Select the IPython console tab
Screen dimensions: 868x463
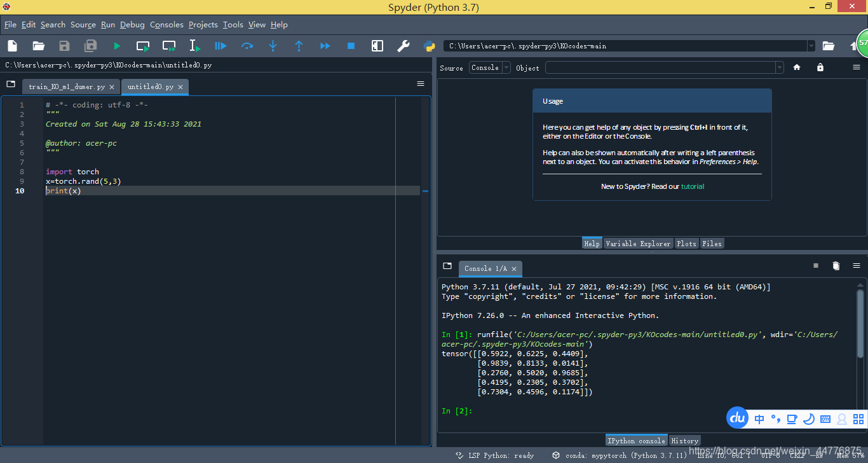tap(636, 441)
